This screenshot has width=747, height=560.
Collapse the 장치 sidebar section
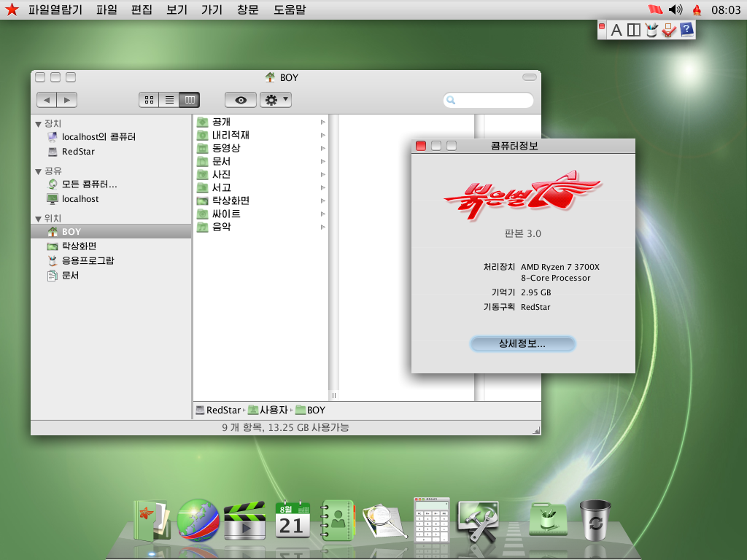click(38, 124)
